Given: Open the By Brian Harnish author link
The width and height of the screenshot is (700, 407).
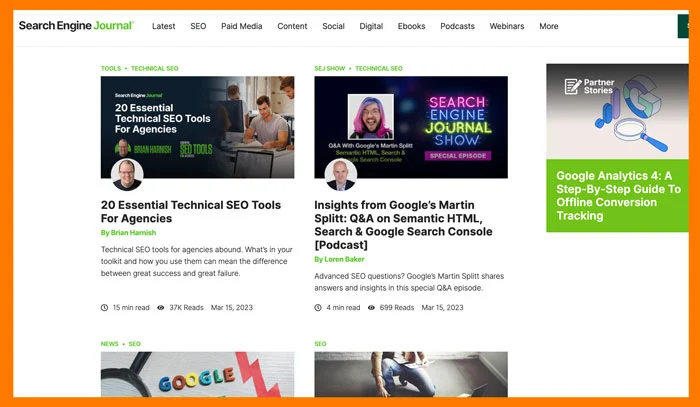Looking at the screenshot, I should (x=128, y=233).
